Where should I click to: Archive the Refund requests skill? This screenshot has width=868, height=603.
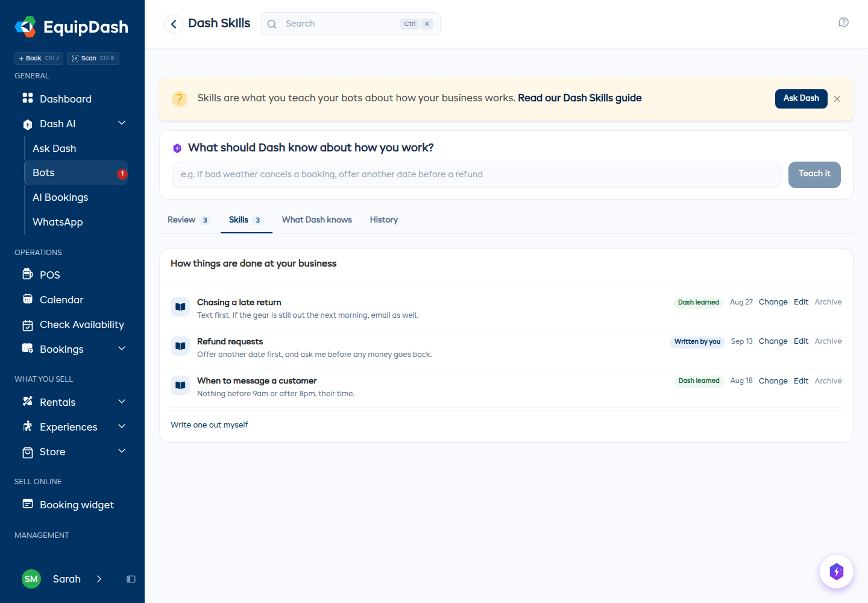(x=828, y=341)
